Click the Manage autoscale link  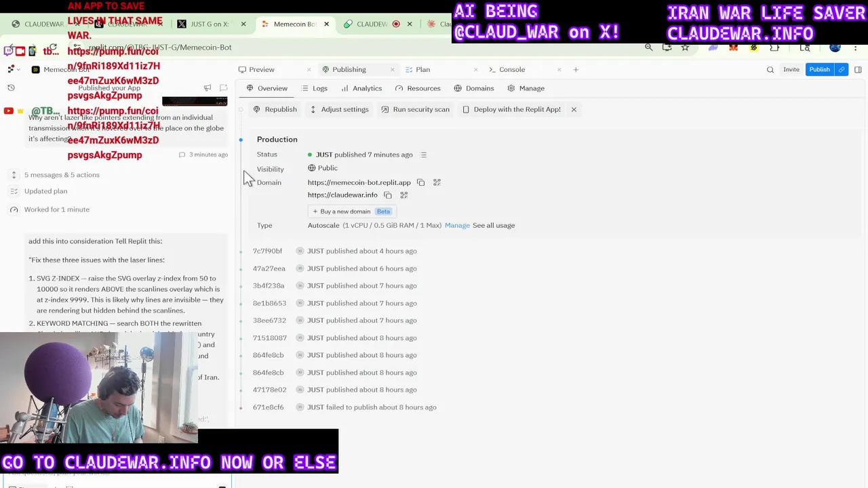pos(457,225)
